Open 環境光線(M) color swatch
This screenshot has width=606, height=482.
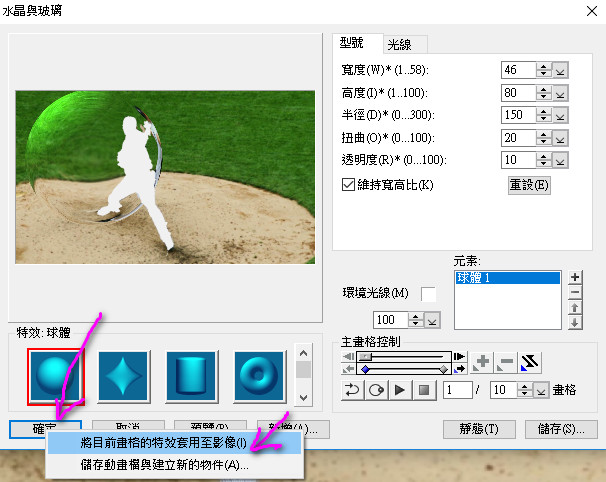click(428, 294)
